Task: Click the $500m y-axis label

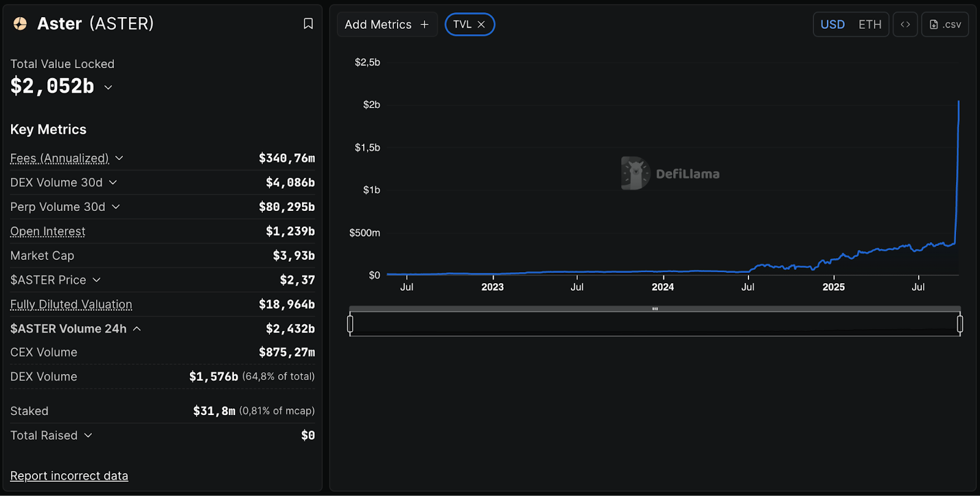Action: [x=365, y=233]
